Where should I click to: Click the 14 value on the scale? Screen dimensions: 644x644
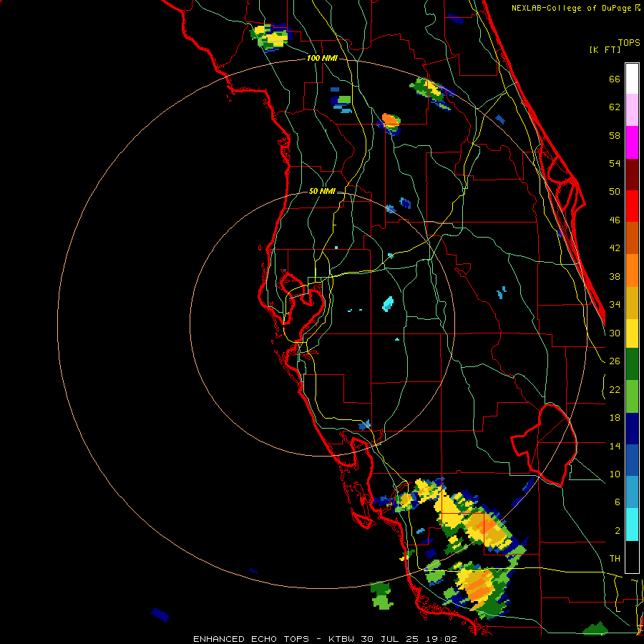[x=615, y=446]
